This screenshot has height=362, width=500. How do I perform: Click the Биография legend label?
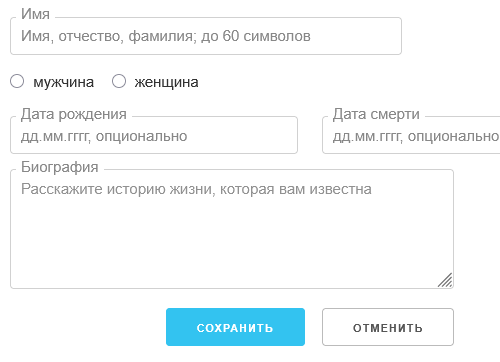(x=60, y=167)
